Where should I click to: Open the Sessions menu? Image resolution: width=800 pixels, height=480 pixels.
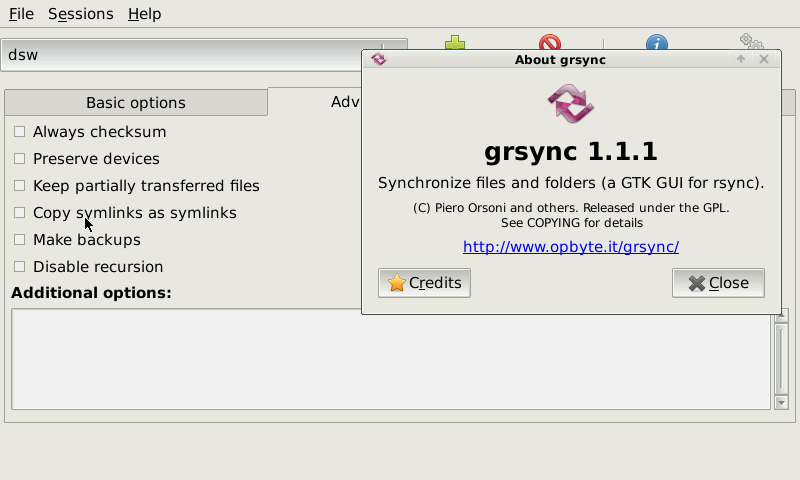tap(81, 14)
